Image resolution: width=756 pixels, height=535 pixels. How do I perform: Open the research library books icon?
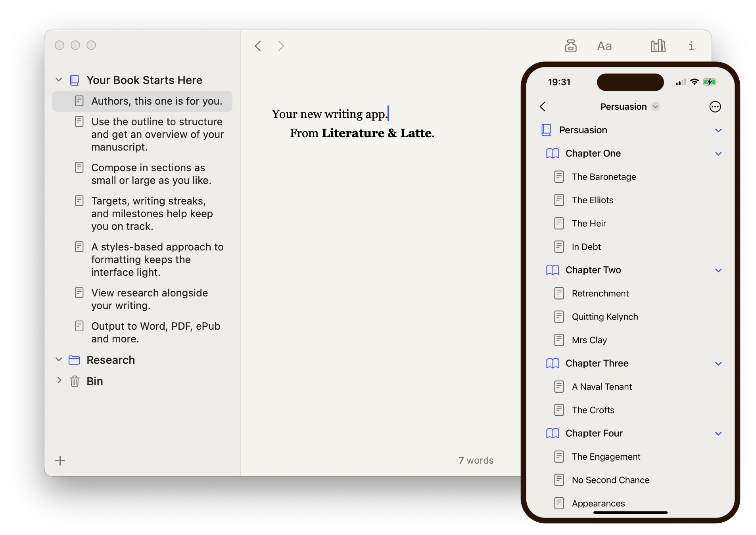click(658, 46)
